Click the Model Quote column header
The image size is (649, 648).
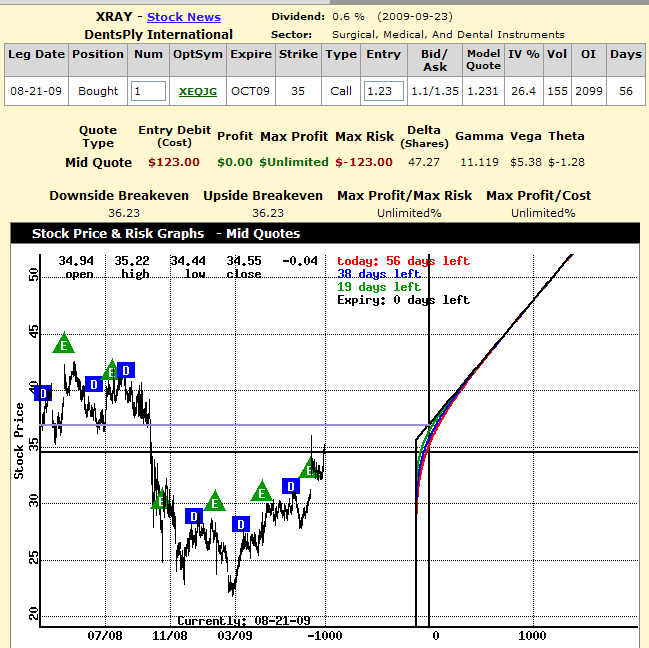(x=483, y=60)
